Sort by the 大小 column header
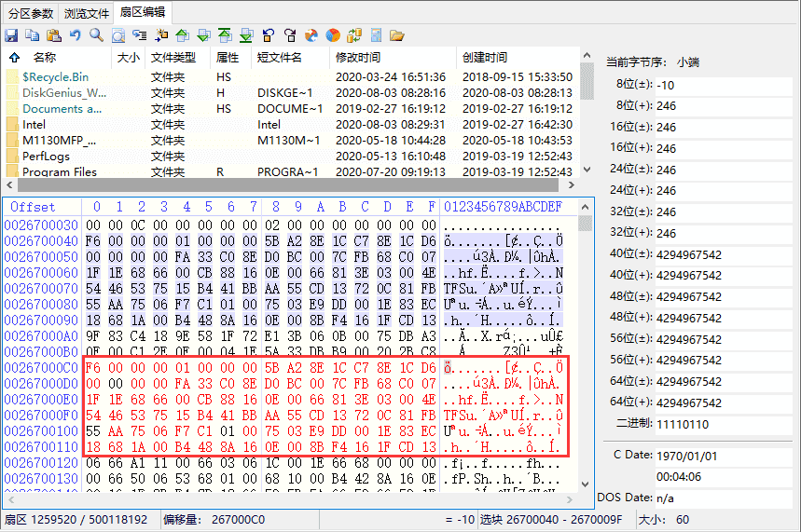The width and height of the screenshot is (801, 532). (129, 57)
